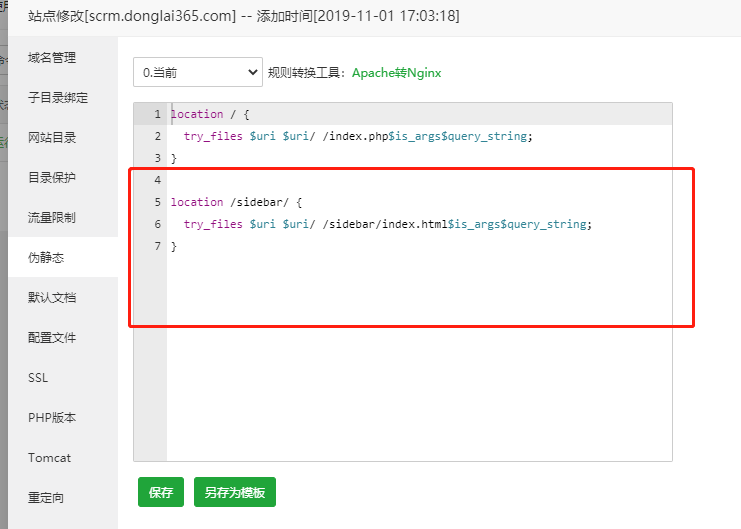
Task: Click the 保存 button
Action: [x=161, y=492]
